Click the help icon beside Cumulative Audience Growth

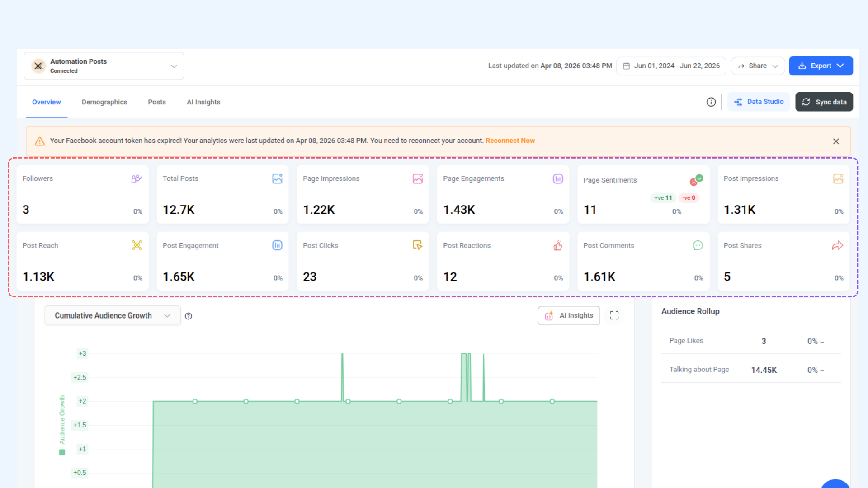(189, 316)
